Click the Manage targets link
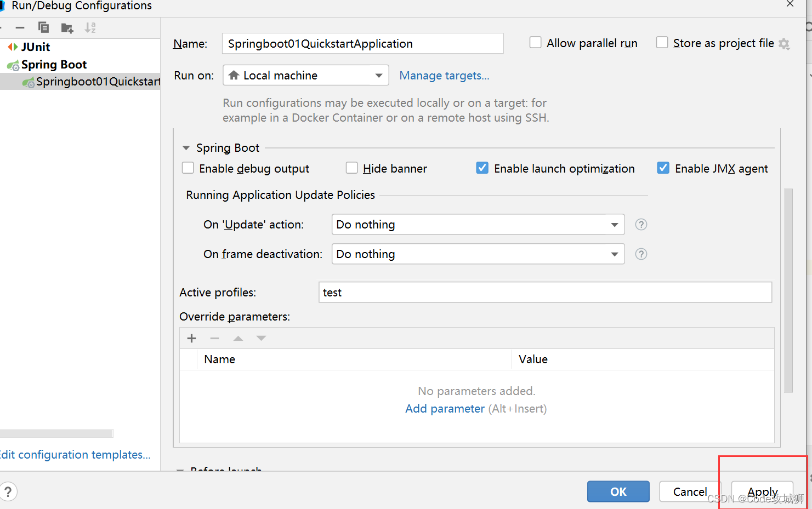Screen dimensions: 812x509 [x=444, y=76]
